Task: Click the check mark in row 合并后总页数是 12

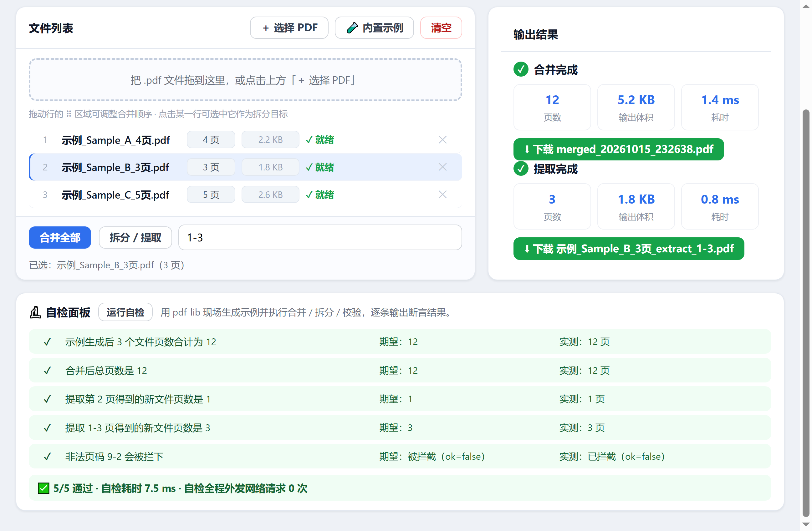Action: coord(48,370)
